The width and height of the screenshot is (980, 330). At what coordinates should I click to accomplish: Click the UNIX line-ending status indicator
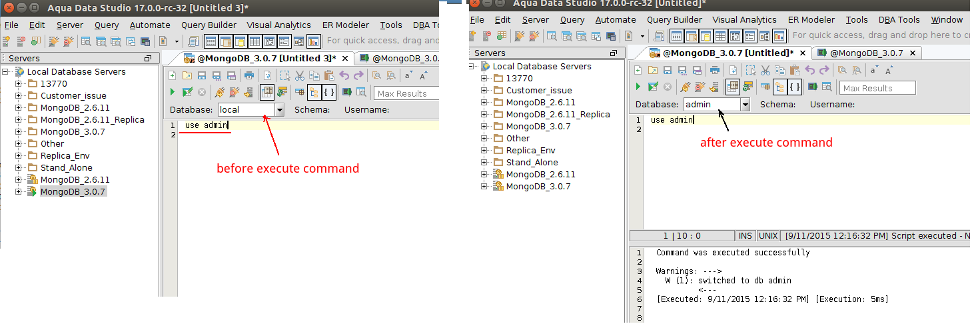(769, 236)
